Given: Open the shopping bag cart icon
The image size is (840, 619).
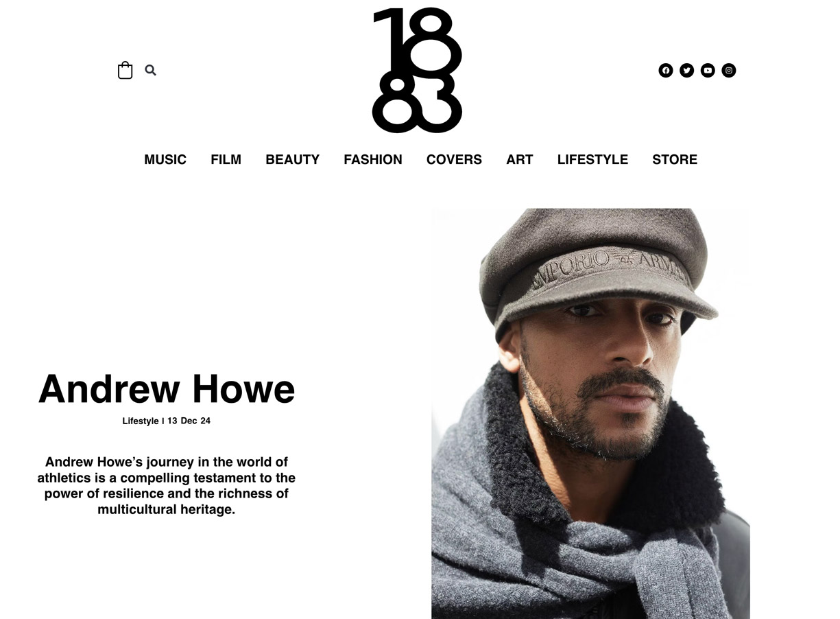Looking at the screenshot, I should tap(125, 70).
